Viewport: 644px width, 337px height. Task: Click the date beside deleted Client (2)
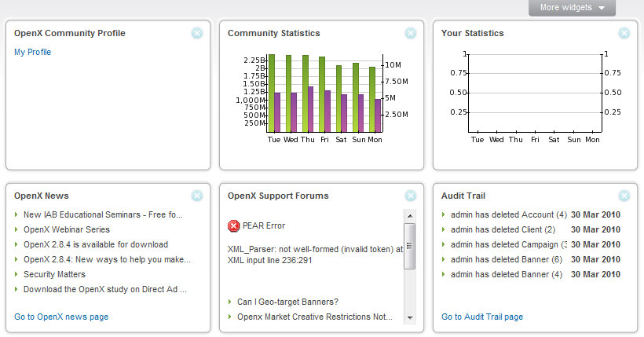pos(595,229)
